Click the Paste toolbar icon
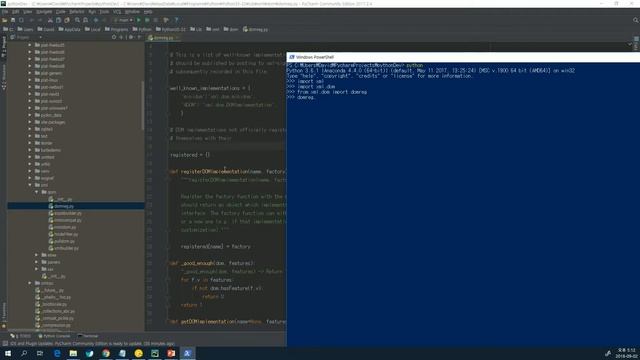The image size is (640, 360). 67,20
